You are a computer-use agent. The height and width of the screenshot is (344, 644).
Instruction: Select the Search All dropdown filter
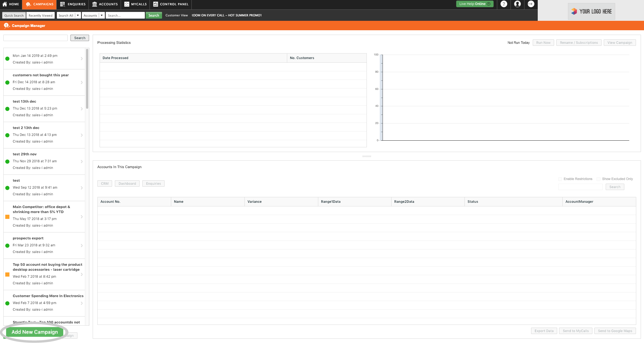(x=69, y=15)
